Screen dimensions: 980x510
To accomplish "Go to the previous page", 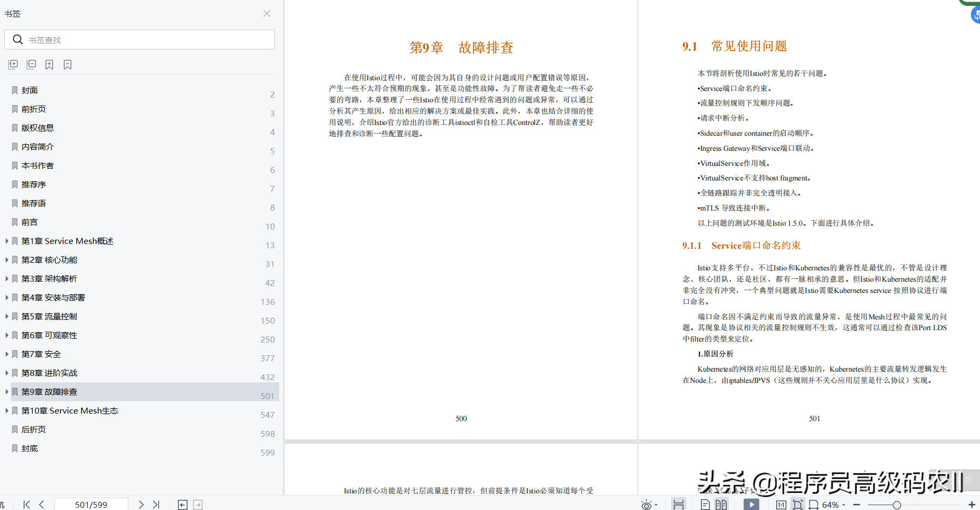I will pyautogui.click(x=42, y=505).
